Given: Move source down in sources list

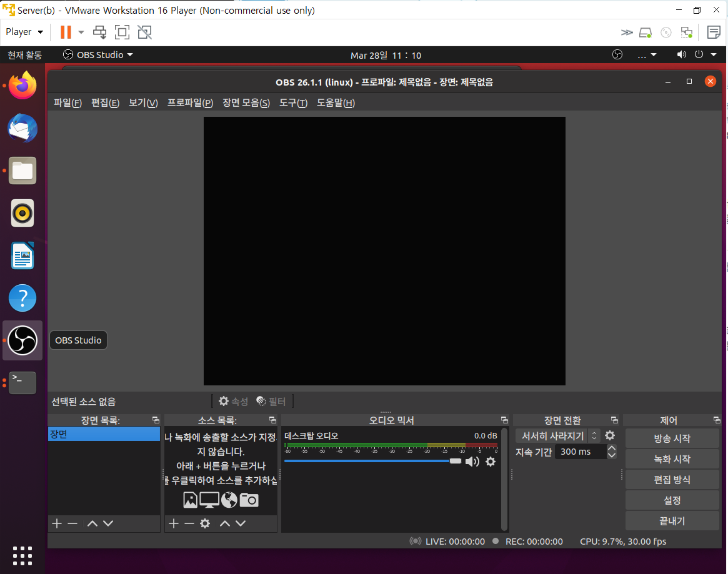Looking at the screenshot, I should (x=241, y=523).
